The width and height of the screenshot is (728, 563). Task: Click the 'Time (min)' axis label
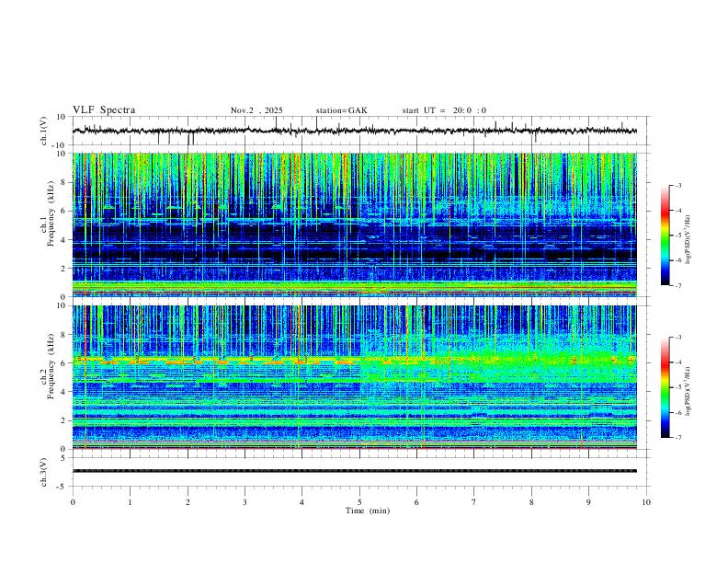[368, 511]
